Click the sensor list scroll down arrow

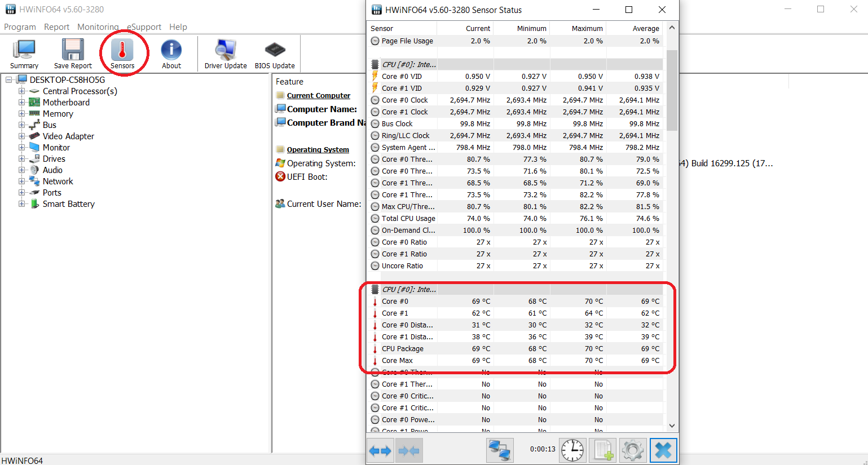click(672, 426)
